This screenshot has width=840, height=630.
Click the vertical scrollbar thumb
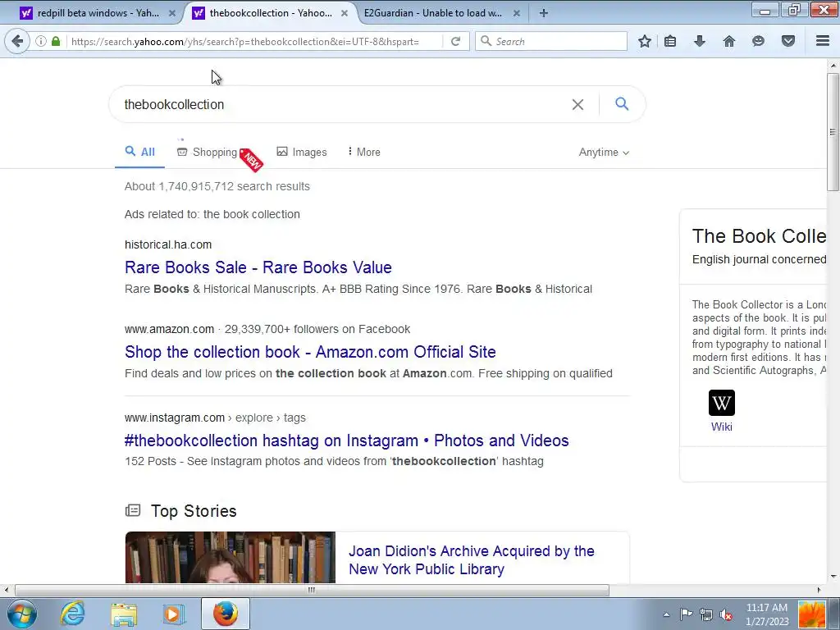[833, 132]
